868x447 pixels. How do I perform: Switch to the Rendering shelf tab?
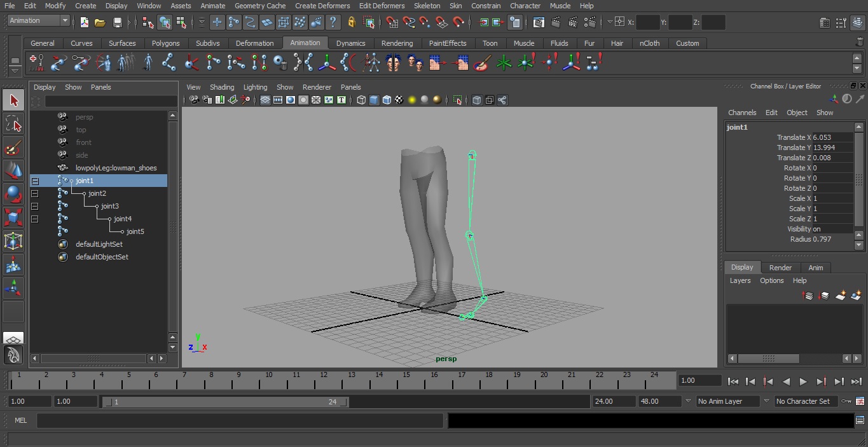tap(397, 43)
